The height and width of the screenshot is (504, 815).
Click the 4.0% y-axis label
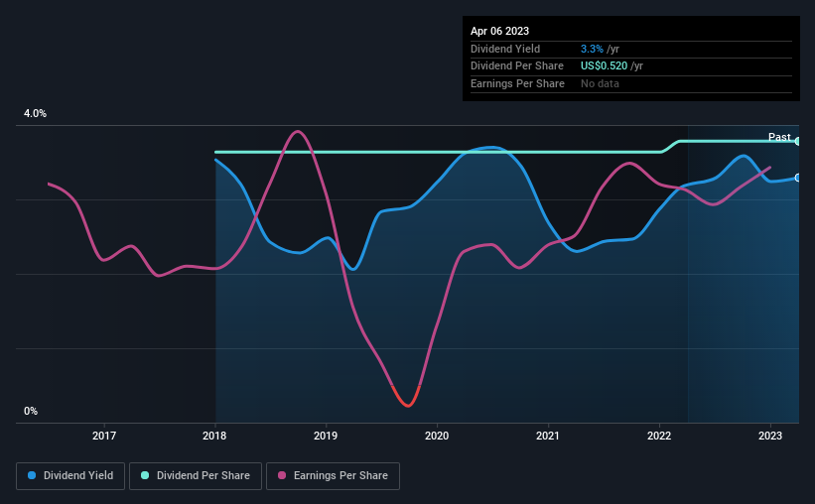pyautogui.click(x=35, y=113)
